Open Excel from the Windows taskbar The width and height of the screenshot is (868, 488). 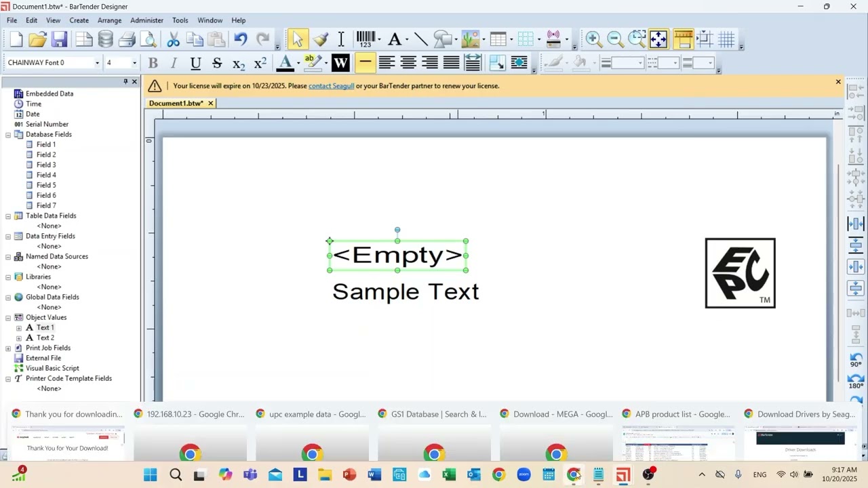coord(449,474)
